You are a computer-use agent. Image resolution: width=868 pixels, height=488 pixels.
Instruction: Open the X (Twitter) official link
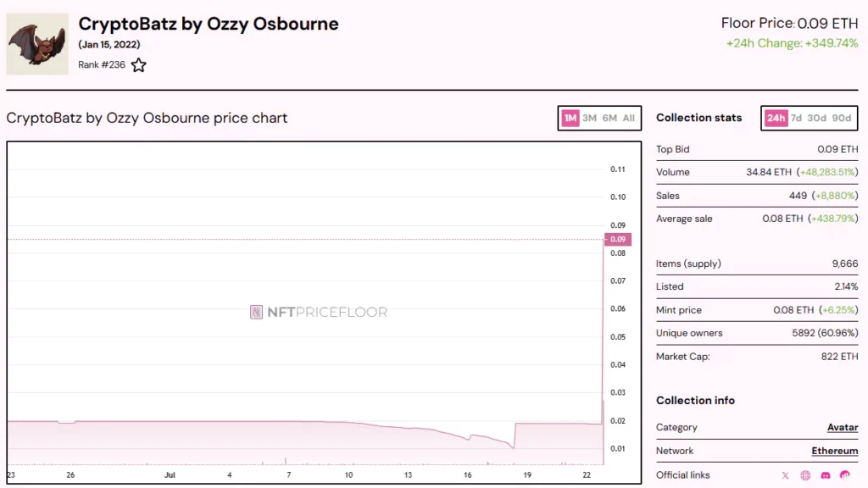coord(785,475)
